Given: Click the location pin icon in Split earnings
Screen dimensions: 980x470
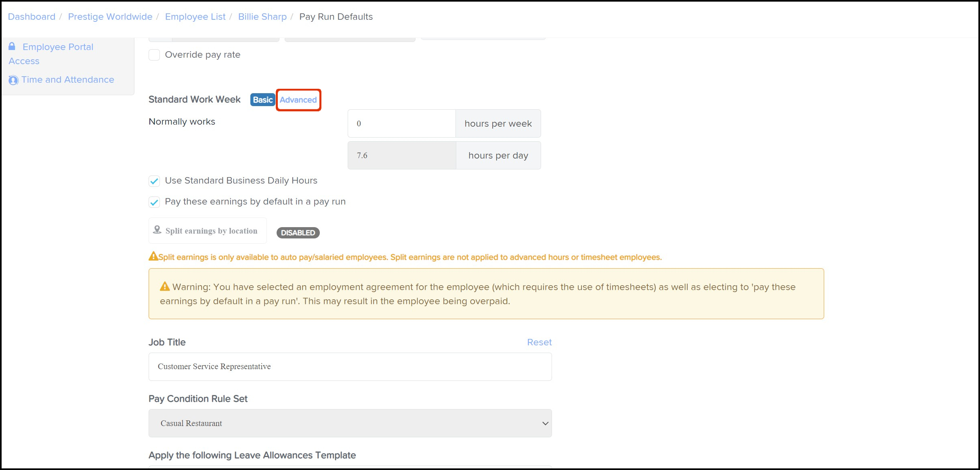Looking at the screenshot, I should pyautogui.click(x=157, y=230).
